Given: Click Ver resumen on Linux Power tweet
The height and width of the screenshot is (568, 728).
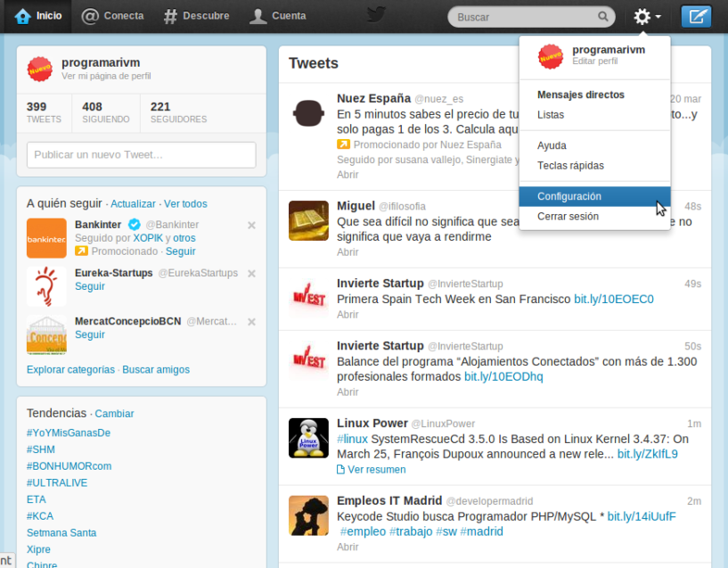Looking at the screenshot, I should coord(372,470).
